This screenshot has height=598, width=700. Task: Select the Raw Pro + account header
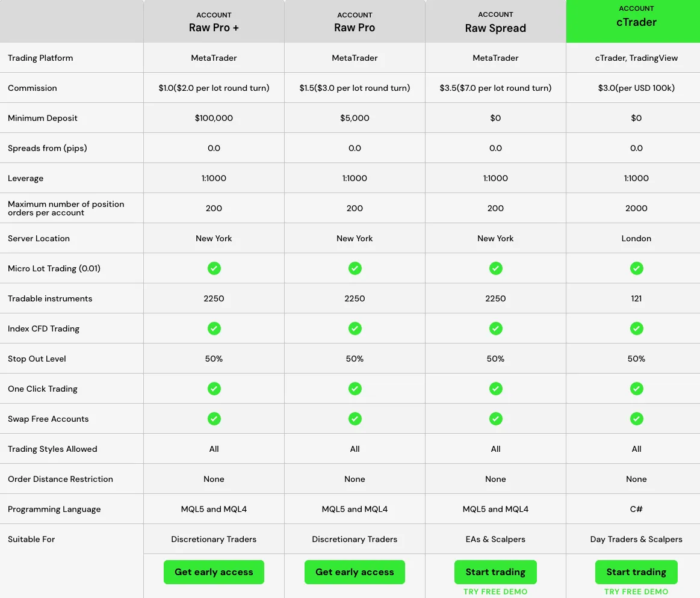pyautogui.click(x=214, y=21)
